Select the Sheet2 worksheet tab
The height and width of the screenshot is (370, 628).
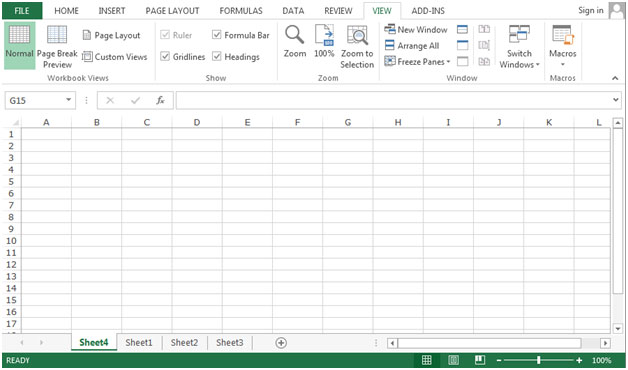click(184, 343)
